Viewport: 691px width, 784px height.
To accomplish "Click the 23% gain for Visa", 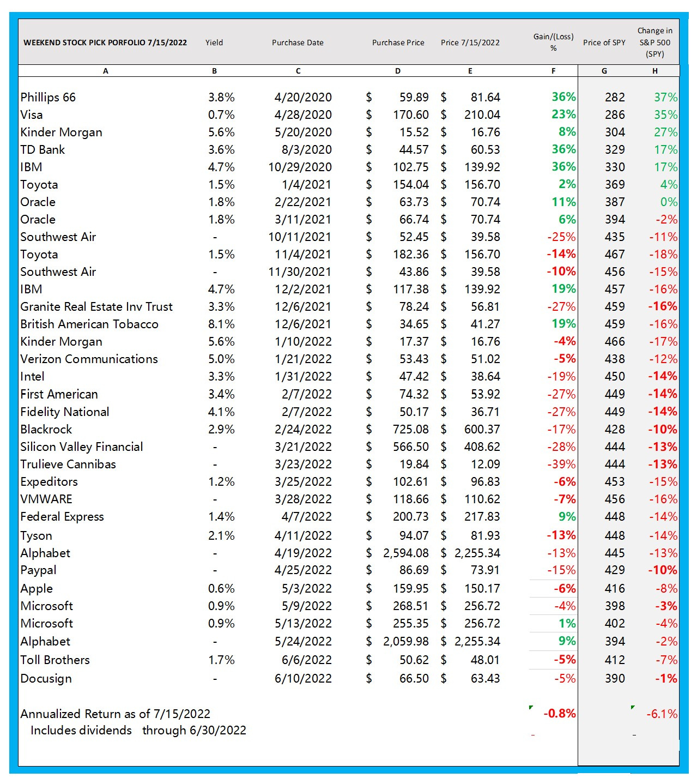I will click(x=563, y=114).
